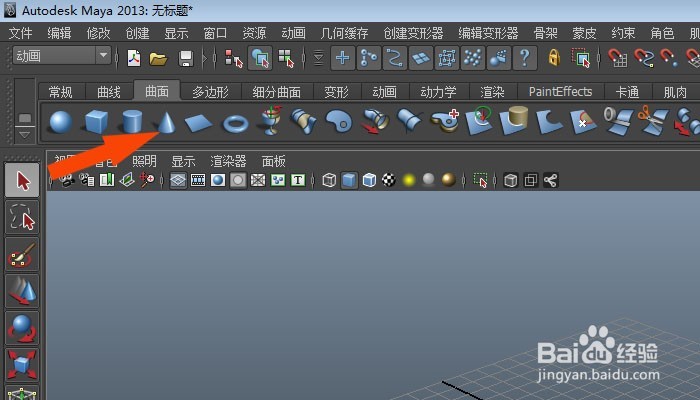Toggle the safe title T icon
The height and width of the screenshot is (400, 700).
298,180
